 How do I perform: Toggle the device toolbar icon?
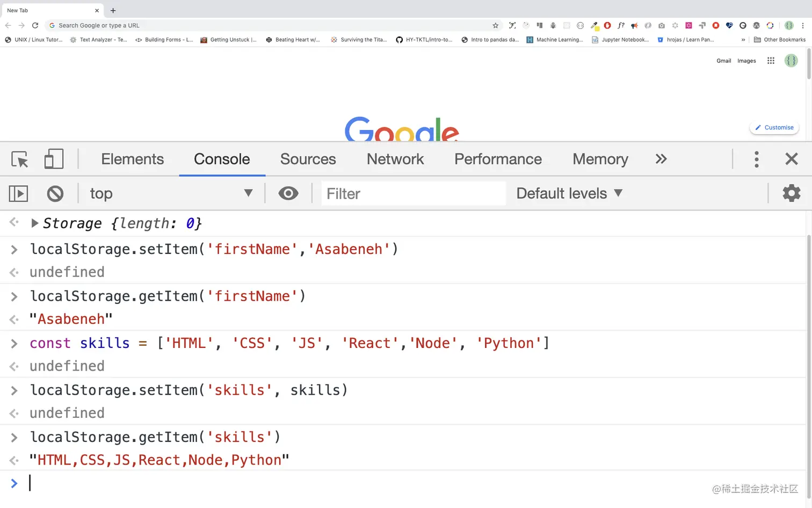tap(54, 159)
